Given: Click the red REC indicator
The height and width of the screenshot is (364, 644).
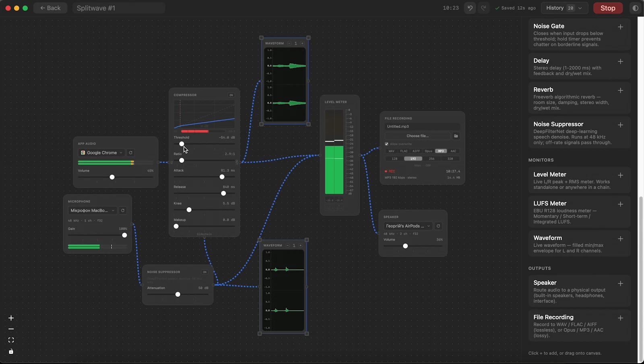Looking at the screenshot, I should tap(390, 171).
